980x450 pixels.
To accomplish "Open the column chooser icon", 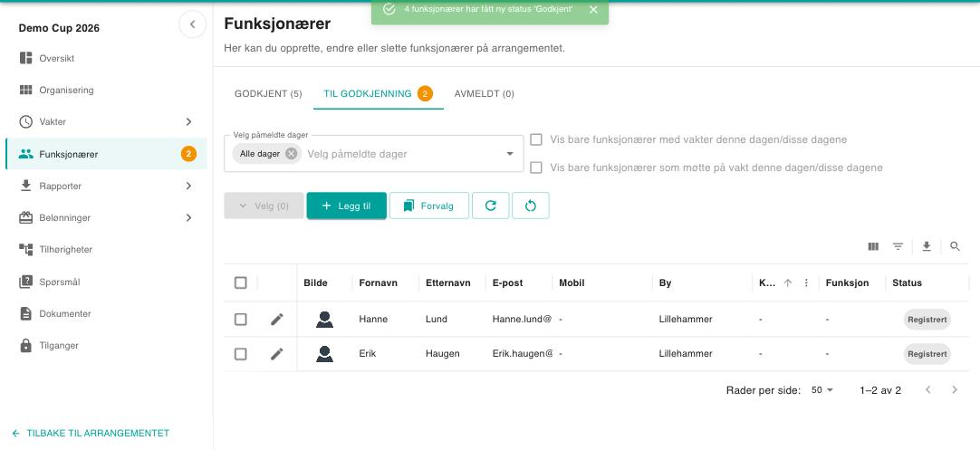I will tap(873, 247).
